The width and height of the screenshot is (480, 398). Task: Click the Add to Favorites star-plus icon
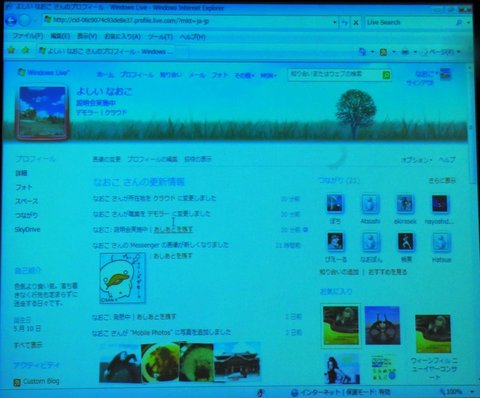click(25, 50)
